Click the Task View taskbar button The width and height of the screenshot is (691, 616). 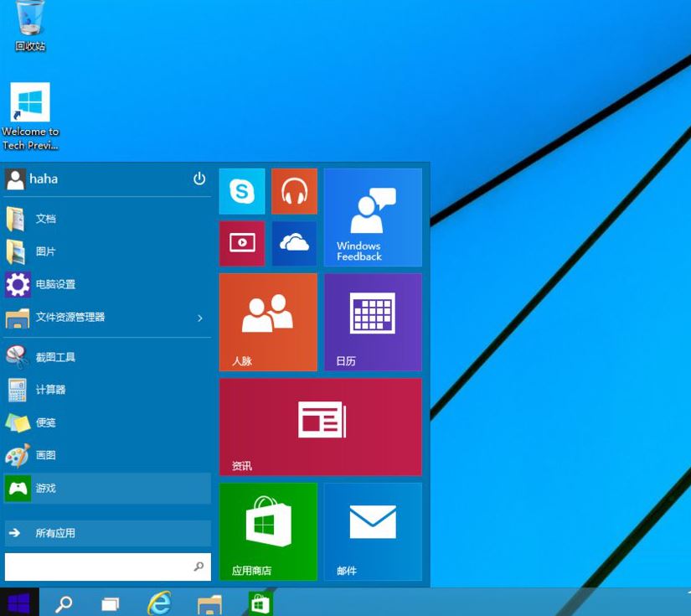click(111, 603)
